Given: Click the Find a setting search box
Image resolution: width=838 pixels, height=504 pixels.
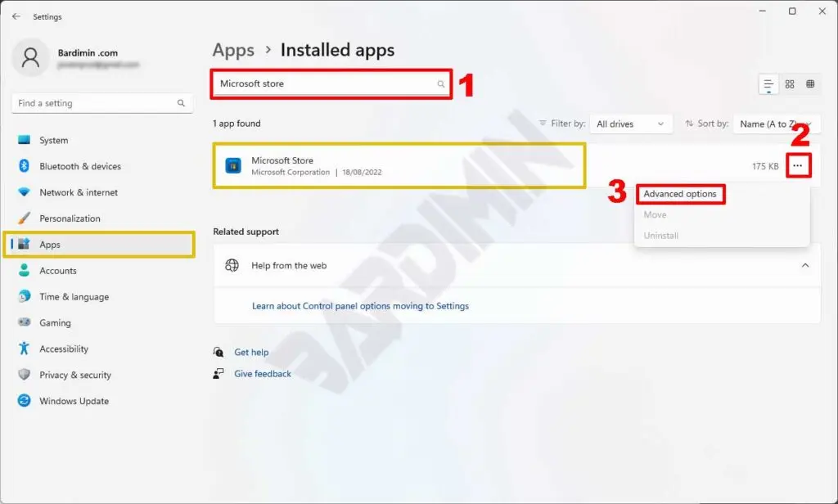Looking at the screenshot, I should pyautogui.click(x=102, y=103).
